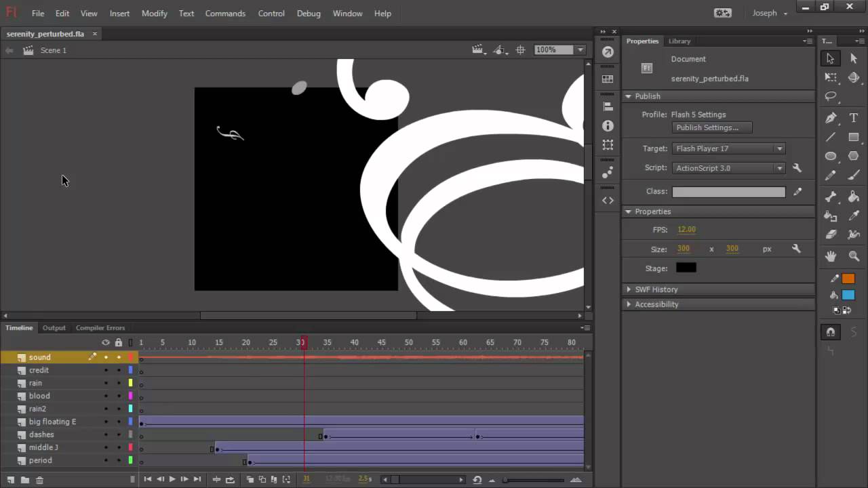
Task: Open the Commands menu
Action: [x=225, y=14]
